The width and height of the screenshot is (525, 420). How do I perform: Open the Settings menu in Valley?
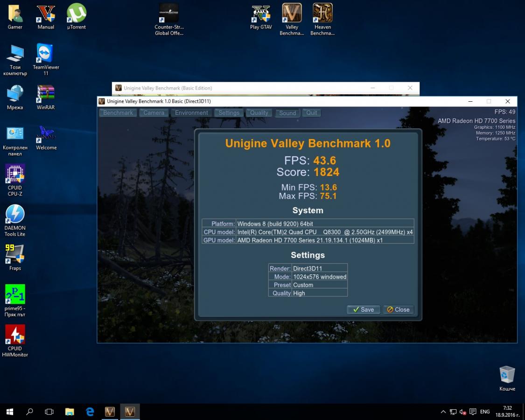tap(229, 113)
